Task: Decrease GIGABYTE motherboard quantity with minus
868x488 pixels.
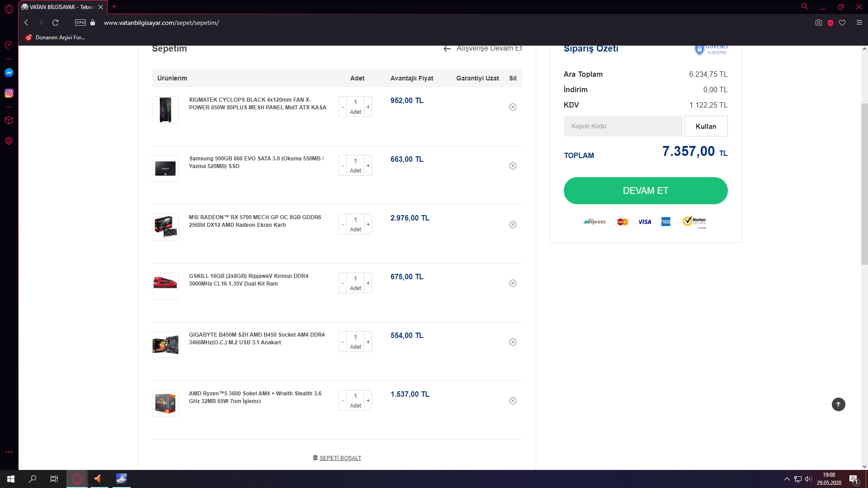Action: pyautogui.click(x=343, y=342)
